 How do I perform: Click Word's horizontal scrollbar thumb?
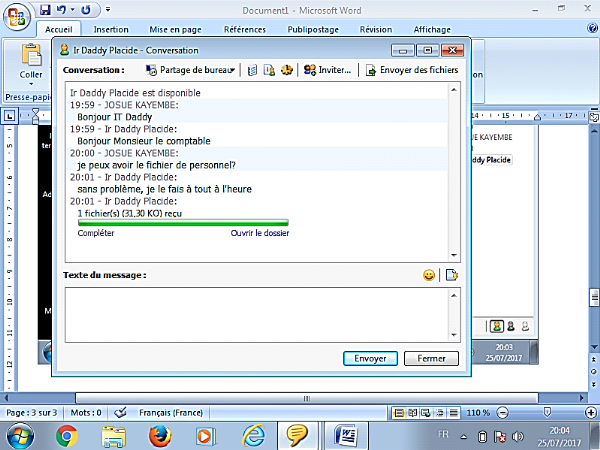tap(307, 398)
